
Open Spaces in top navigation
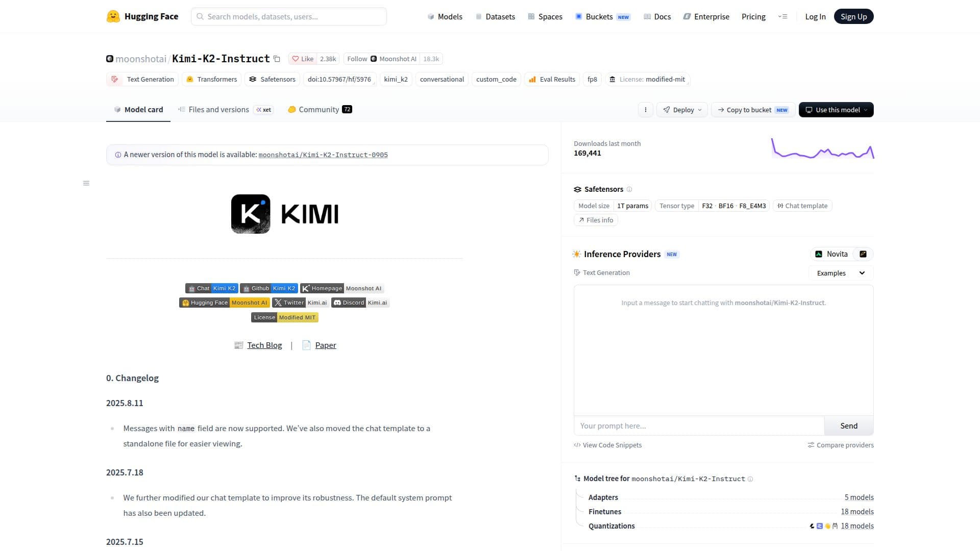545,16
